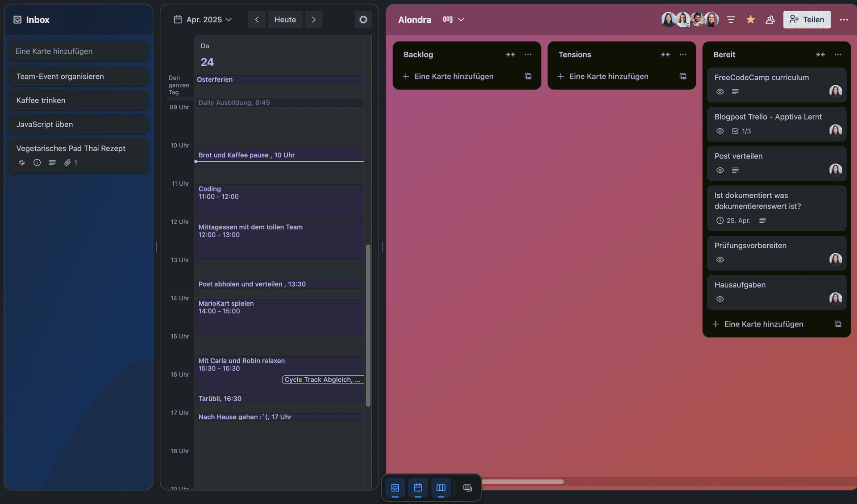Open Vegetarisches Pad Thai Rezept card

(x=79, y=156)
